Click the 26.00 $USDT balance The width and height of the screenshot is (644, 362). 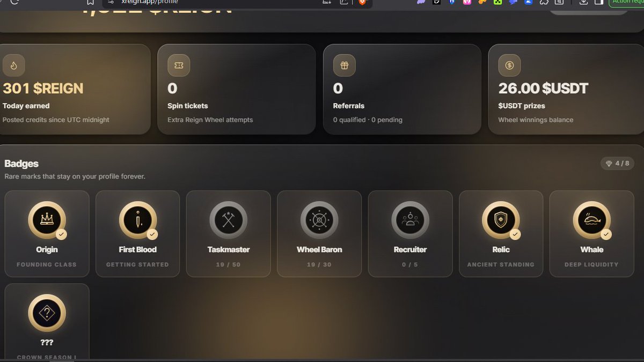543,88
